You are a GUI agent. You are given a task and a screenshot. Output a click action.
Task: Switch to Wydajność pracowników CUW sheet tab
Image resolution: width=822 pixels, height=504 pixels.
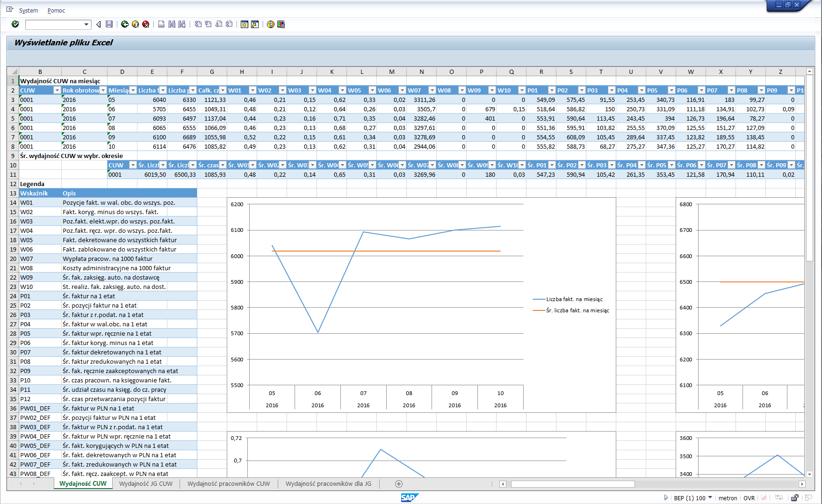click(229, 484)
